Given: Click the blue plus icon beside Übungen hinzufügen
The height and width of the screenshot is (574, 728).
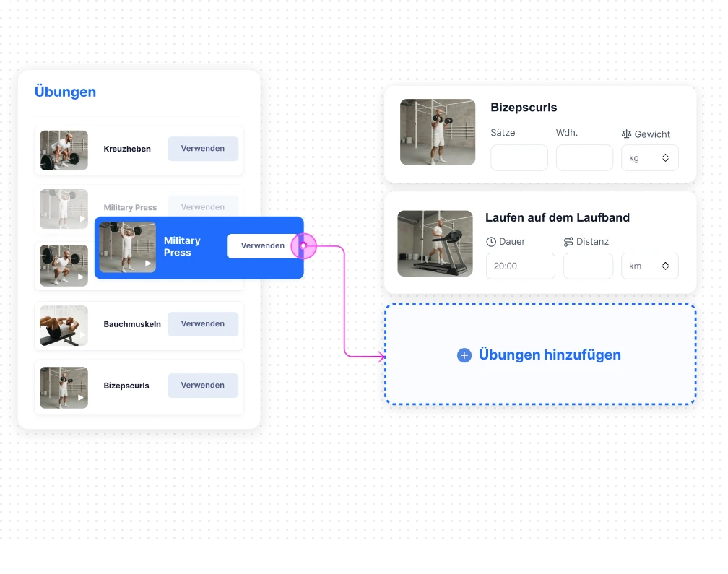Looking at the screenshot, I should point(464,355).
